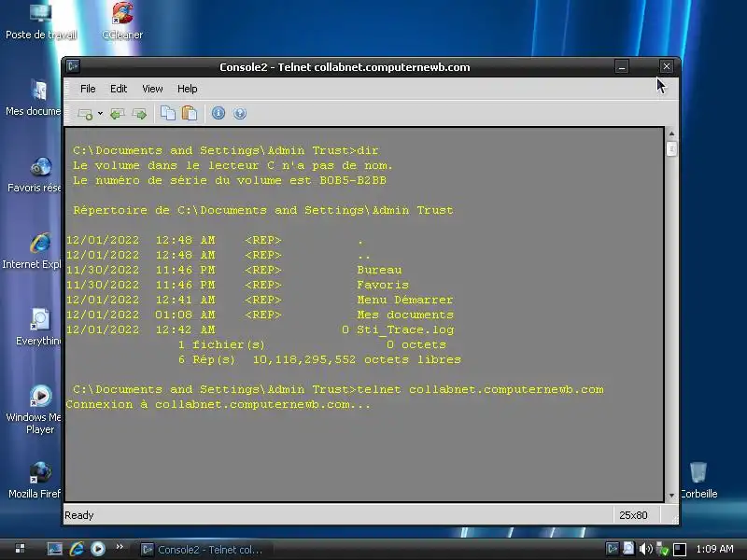Go to next tab with green right arrow
This screenshot has height=560, width=747.
139,114
